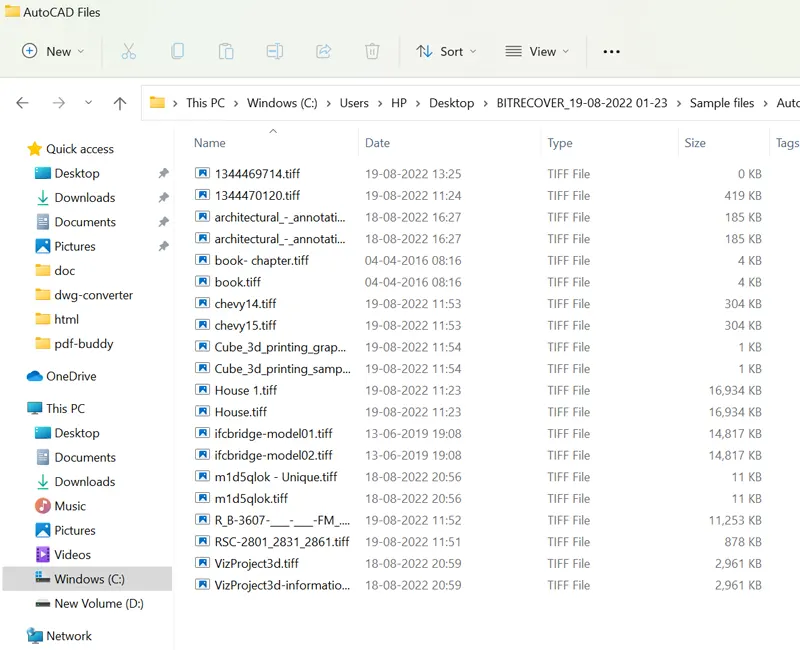Go up one folder with Up arrow

(120, 103)
